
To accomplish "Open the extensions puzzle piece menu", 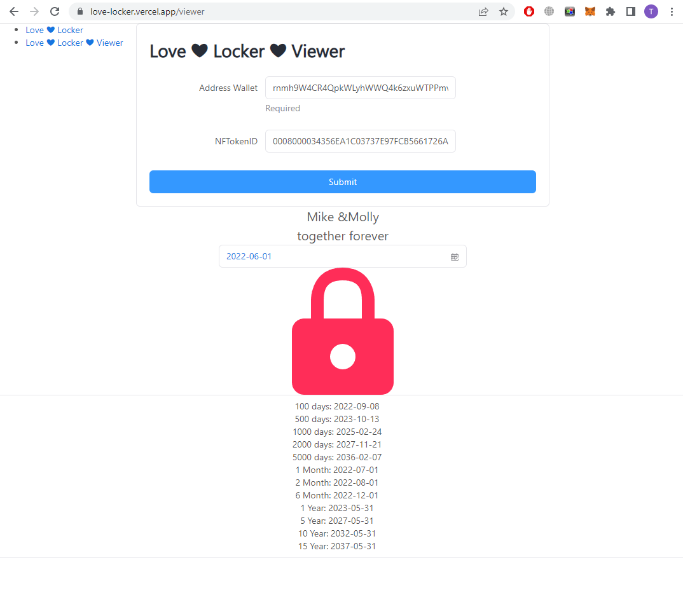I will pyautogui.click(x=611, y=11).
